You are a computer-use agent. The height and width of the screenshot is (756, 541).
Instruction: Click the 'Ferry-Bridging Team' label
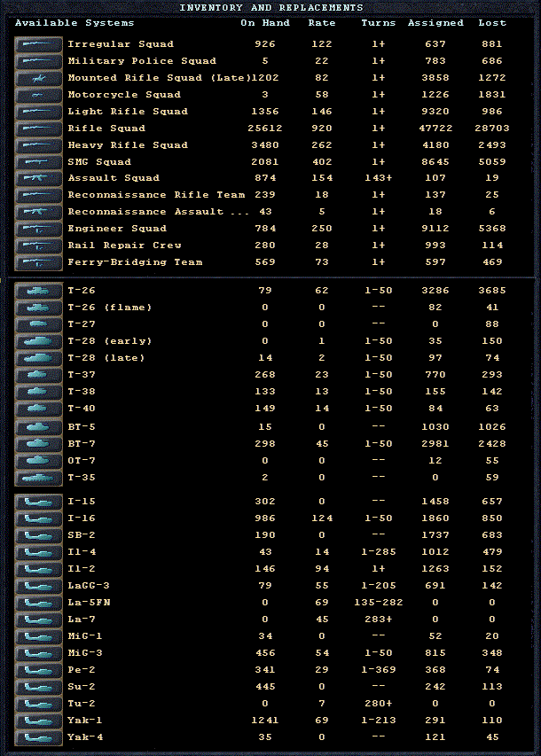(135, 262)
